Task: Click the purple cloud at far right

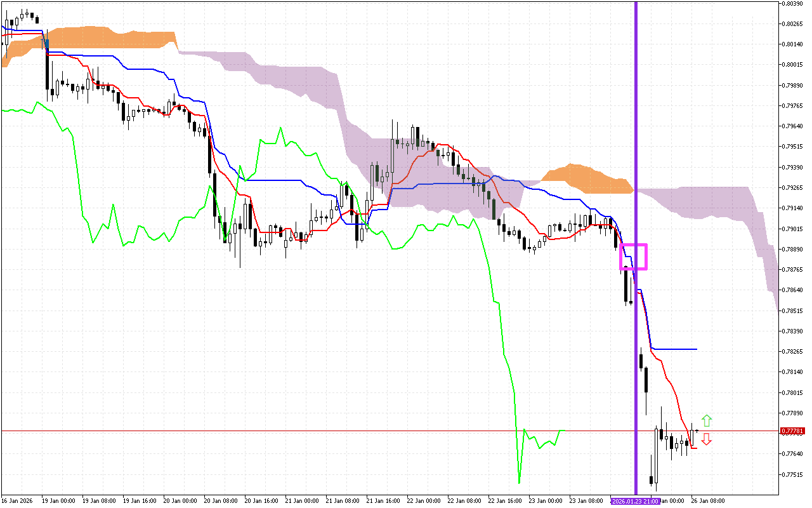Action: (761, 241)
